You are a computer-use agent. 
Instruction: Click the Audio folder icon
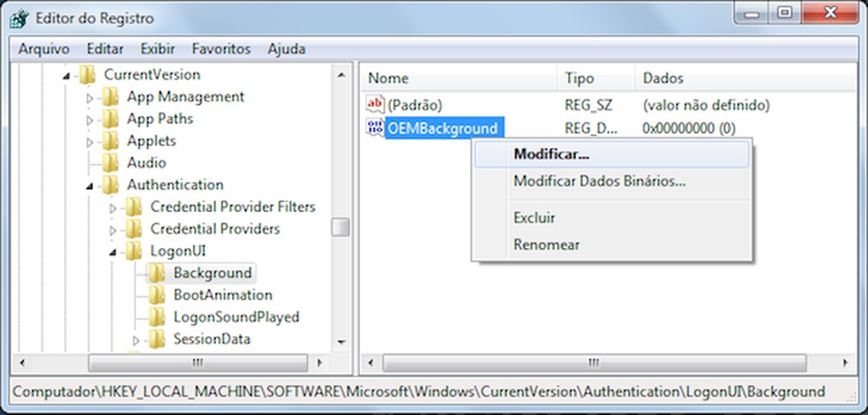pos(110,162)
